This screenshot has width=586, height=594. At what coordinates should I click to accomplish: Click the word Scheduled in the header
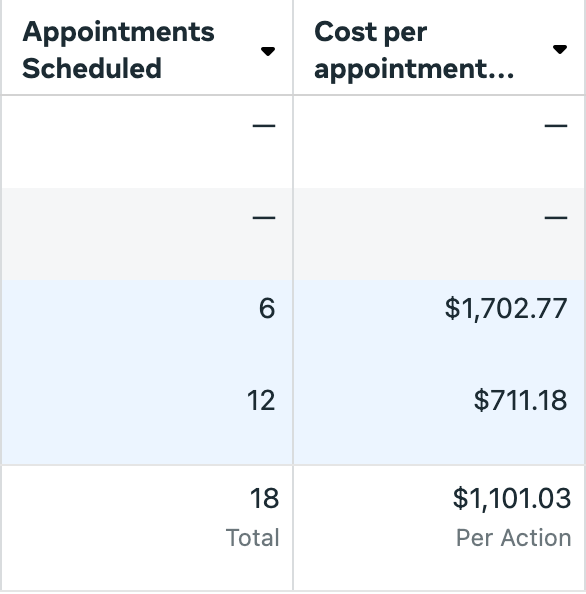[x=92, y=68]
